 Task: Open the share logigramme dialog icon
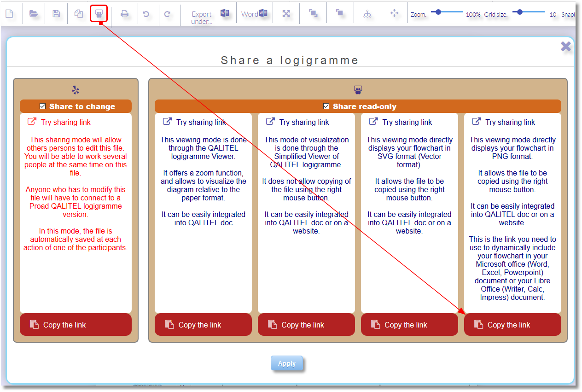click(x=99, y=13)
